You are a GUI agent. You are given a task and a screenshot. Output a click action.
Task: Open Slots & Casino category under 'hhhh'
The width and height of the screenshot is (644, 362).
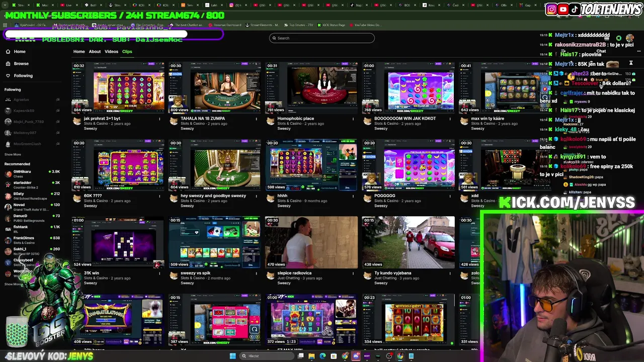point(289,201)
